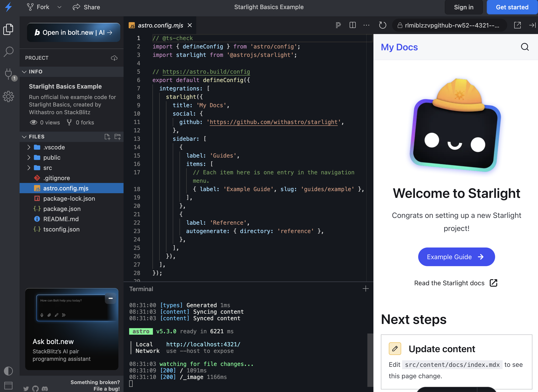This screenshot has height=392, width=538.
Task: Close the astro.config.mjs tab
Action: (x=190, y=25)
